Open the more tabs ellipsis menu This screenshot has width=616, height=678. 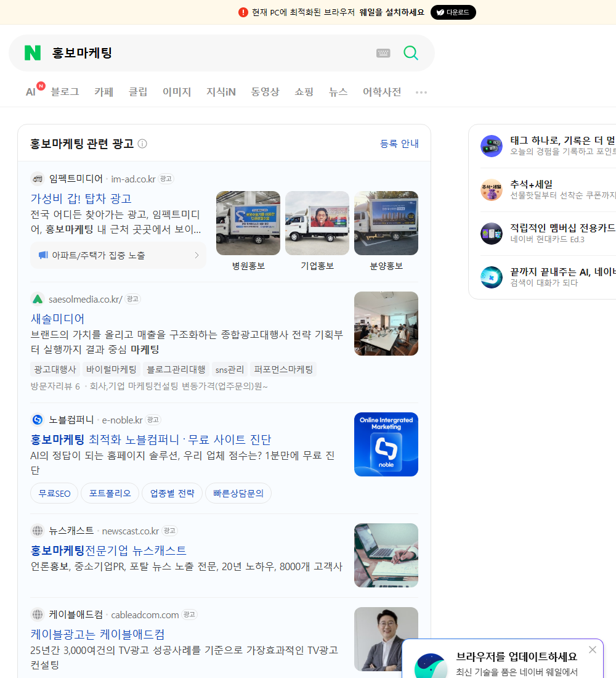click(421, 92)
